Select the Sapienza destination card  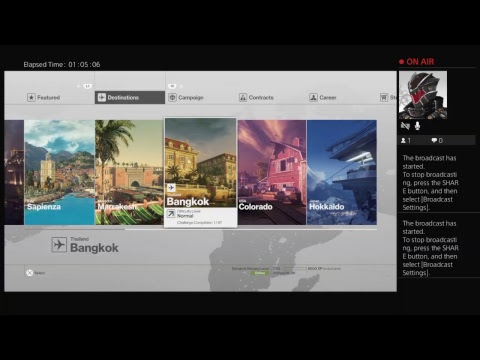pos(59,172)
